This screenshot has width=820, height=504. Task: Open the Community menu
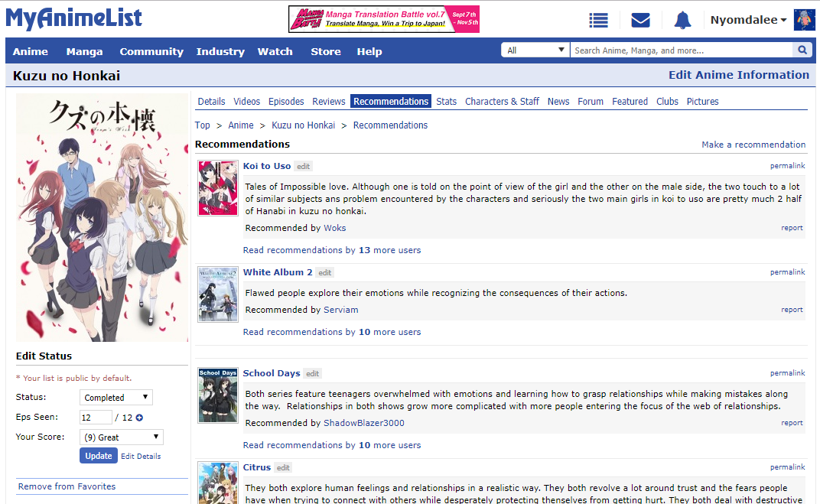pyautogui.click(x=151, y=51)
